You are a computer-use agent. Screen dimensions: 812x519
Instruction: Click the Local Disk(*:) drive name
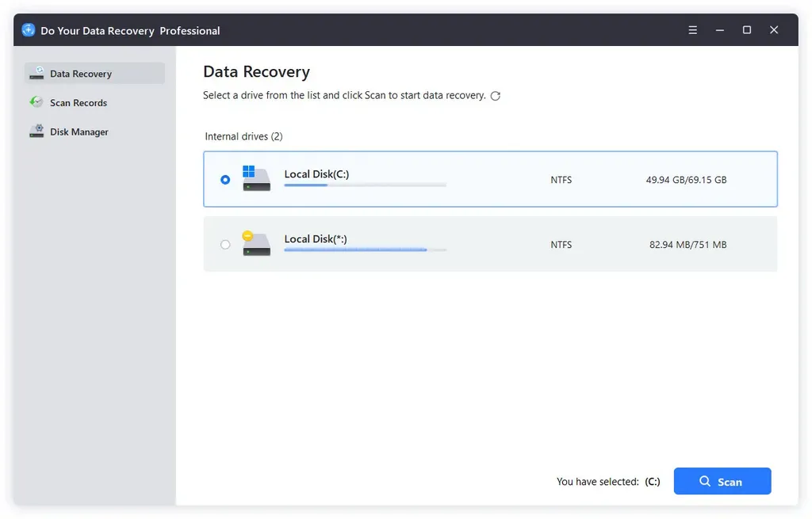316,239
